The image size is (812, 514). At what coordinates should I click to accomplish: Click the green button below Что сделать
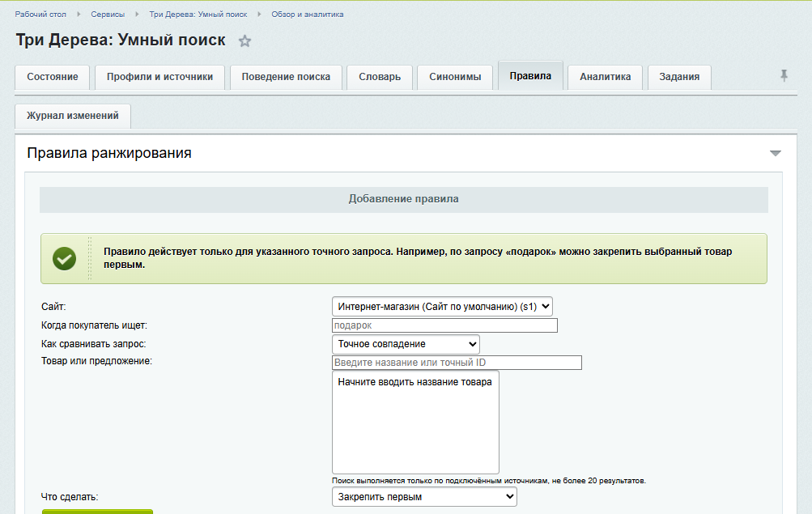tap(97, 512)
